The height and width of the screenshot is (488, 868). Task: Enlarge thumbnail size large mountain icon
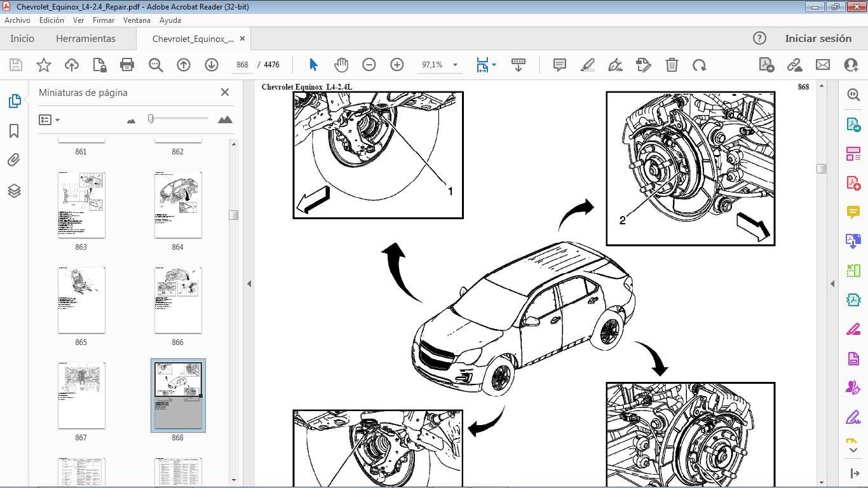(225, 119)
